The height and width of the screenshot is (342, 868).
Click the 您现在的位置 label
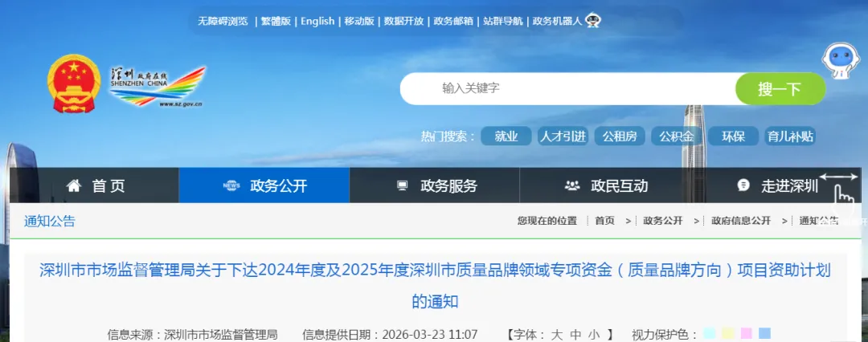[x=547, y=221]
